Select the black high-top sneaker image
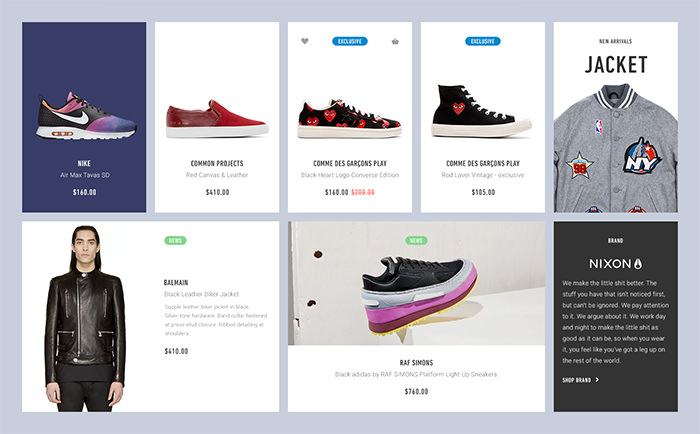 pos(481,111)
